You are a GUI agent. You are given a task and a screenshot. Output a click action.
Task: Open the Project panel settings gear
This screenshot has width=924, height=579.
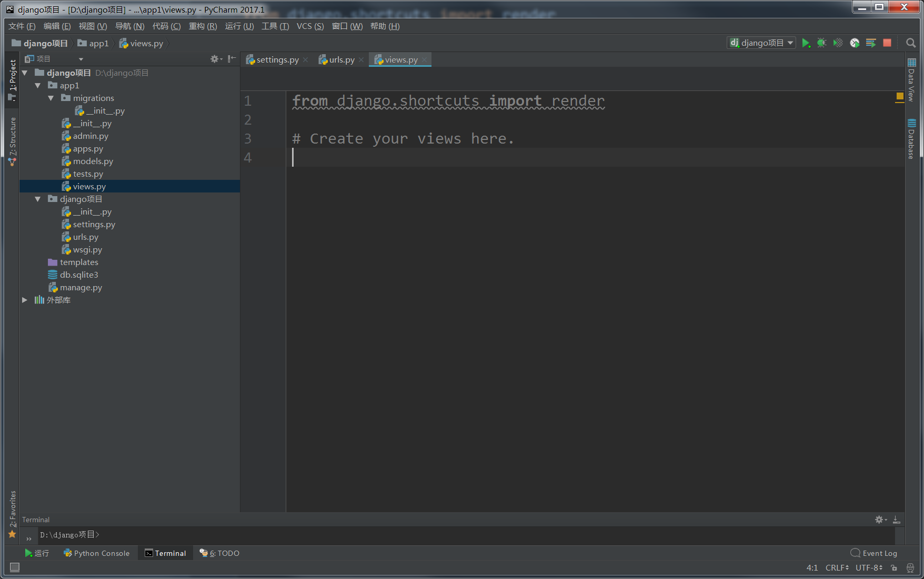(215, 59)
